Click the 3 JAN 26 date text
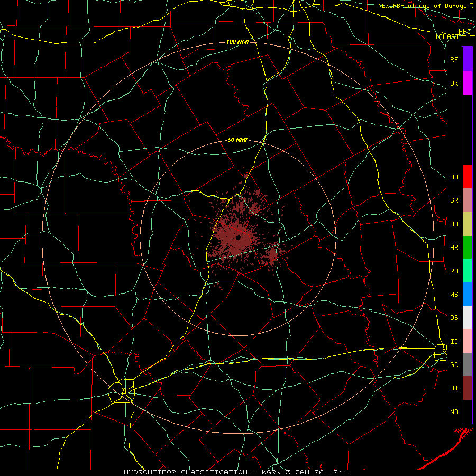 (305, 472)
